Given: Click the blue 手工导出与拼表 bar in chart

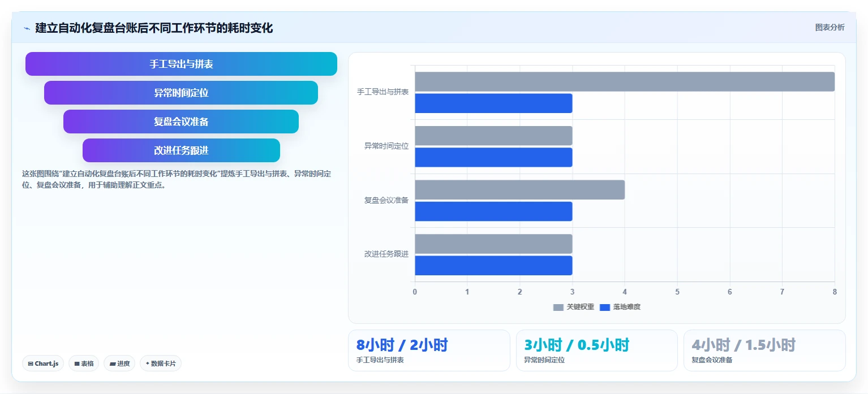Looking at the screenshot, I should 493,103.
